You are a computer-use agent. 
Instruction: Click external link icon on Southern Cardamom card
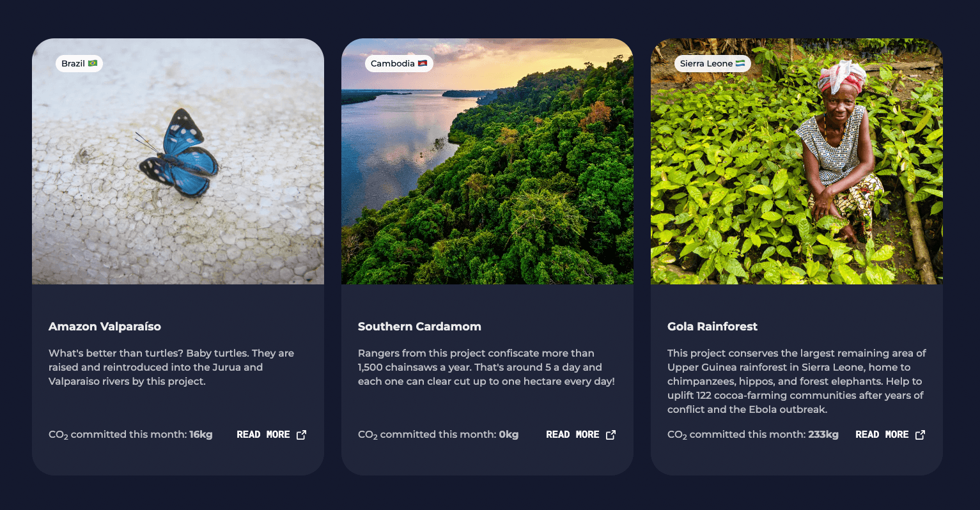tap(611, 435)
